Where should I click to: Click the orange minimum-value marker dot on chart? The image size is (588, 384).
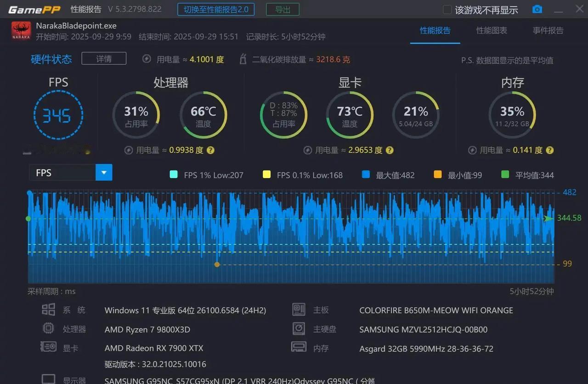click(217, 264)
